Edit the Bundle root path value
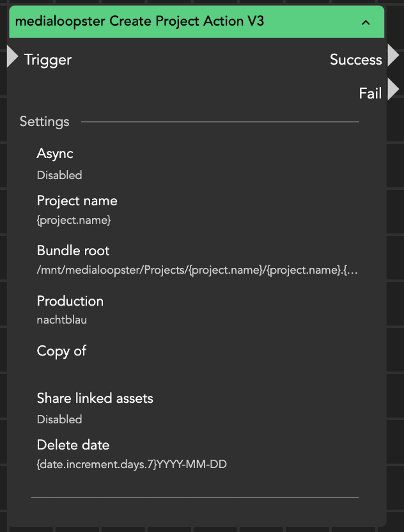The width and height of the screenshot is (404, 532). point(198,270)
